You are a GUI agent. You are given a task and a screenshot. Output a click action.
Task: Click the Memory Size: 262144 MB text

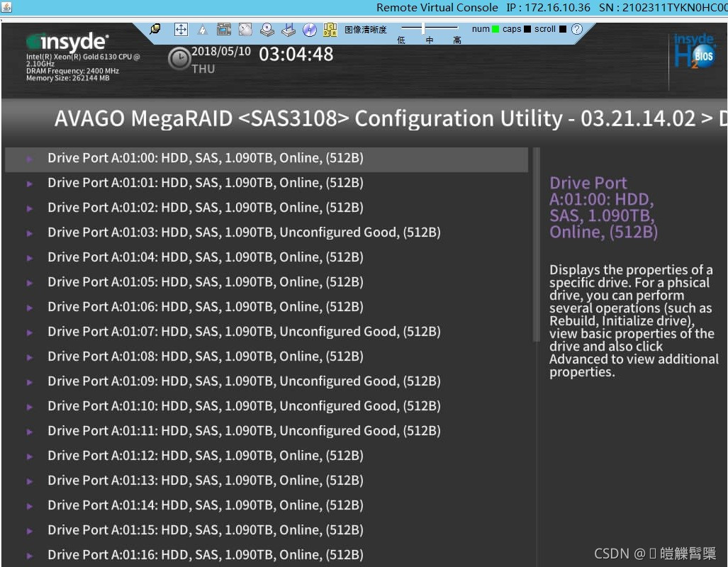(x=68, y=78)
